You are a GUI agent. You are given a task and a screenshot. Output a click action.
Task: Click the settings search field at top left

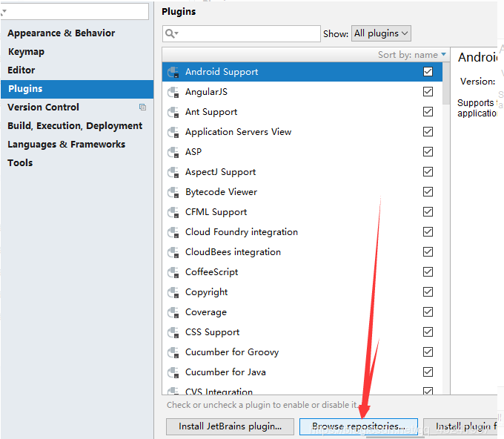tap(75, 12)
